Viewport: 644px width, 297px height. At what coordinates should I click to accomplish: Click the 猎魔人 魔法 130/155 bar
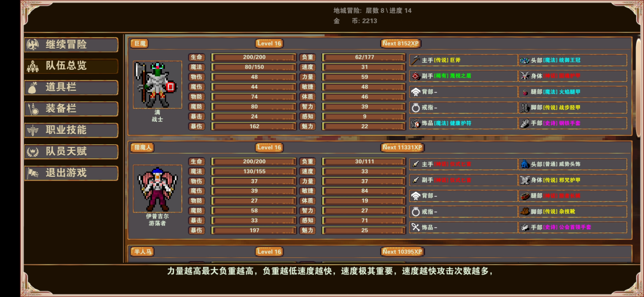(x=254, y=171)
